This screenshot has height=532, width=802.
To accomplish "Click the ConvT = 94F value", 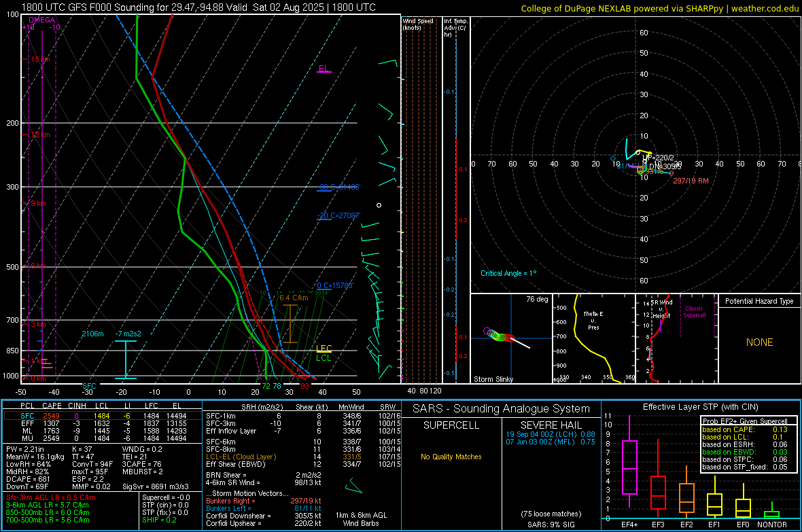I will coord(92,465).
